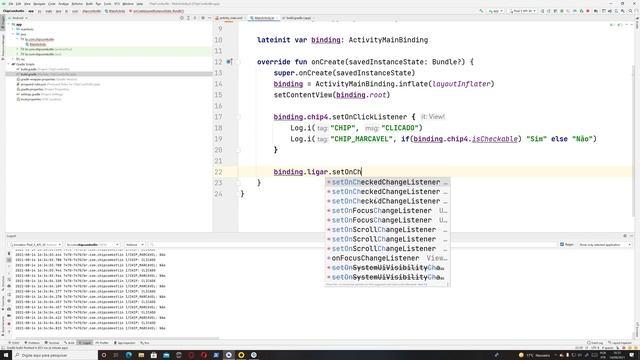The image size is (640, 360).
Task: Click the Windows taskbar search box
Action: [55, 355]
